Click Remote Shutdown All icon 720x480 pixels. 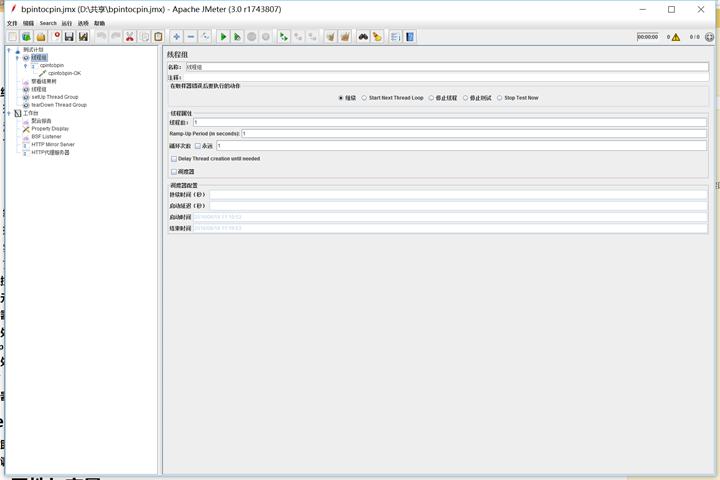tap(313, 37)
